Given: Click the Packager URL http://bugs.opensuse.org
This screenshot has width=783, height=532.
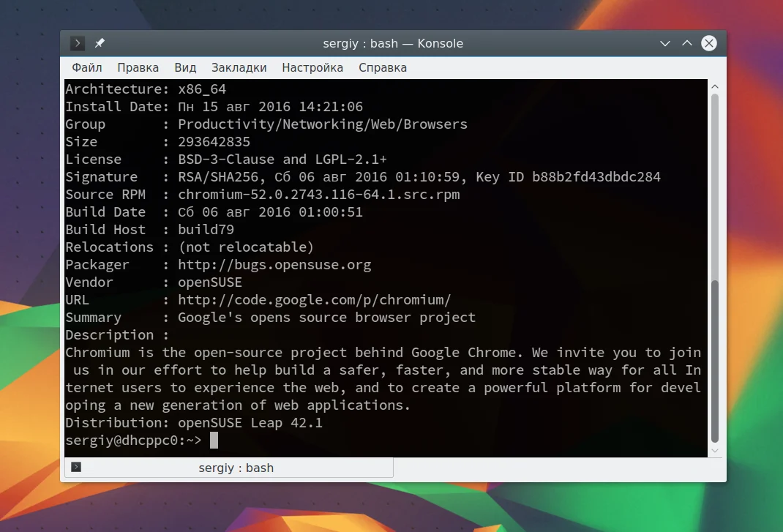Looking at the screenshot, I should point(274,265).
